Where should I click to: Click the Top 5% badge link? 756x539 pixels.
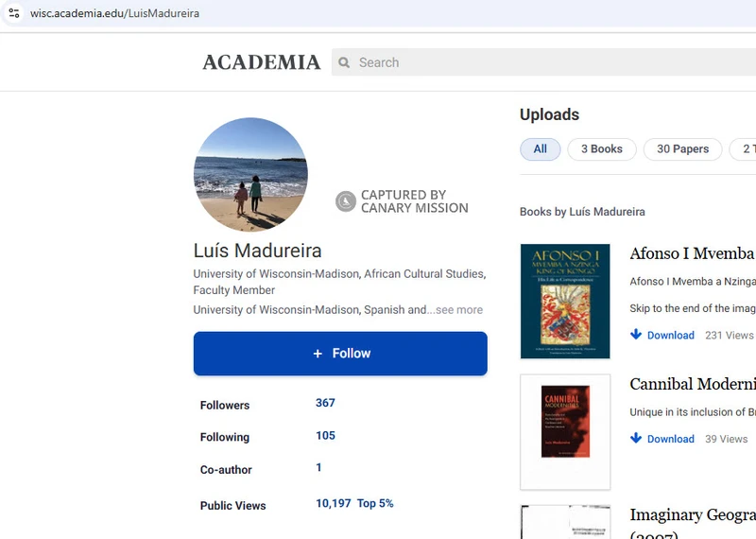coord(375,503)
